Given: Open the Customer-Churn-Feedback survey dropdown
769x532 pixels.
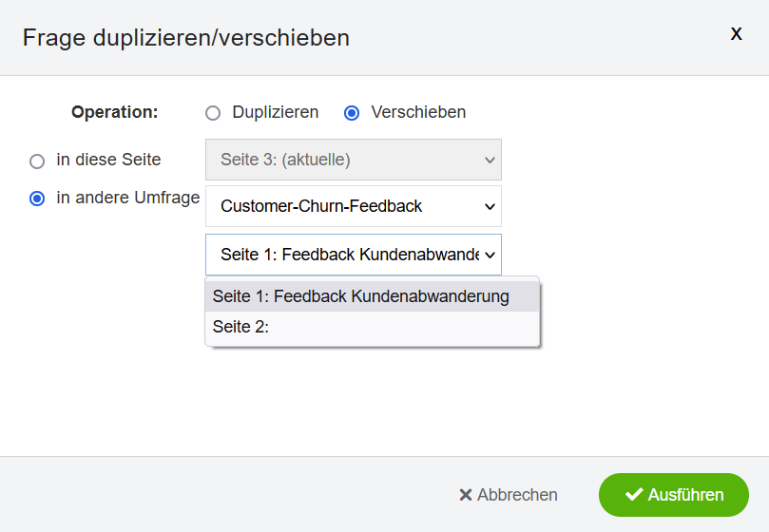Looking at the screenshot, I should point(353,206).
